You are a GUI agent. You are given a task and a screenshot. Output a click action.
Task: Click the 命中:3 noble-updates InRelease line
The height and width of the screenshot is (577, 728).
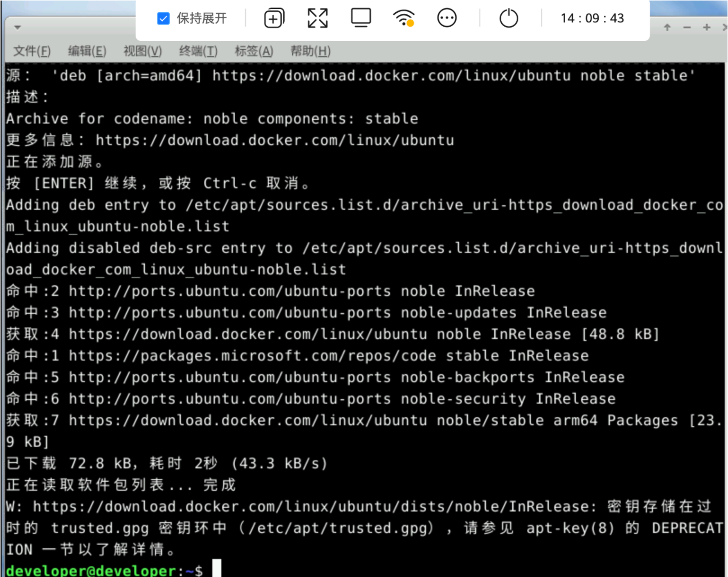coord(307,312)
